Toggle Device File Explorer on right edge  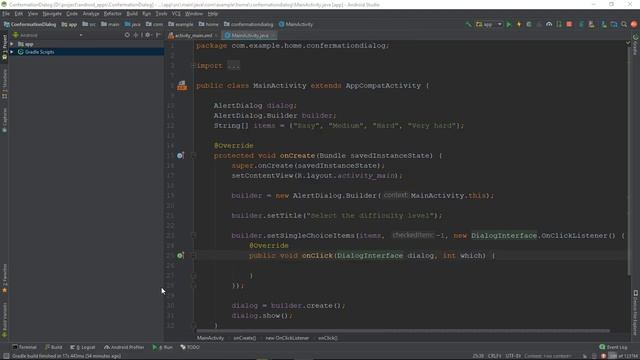point(636,312)
